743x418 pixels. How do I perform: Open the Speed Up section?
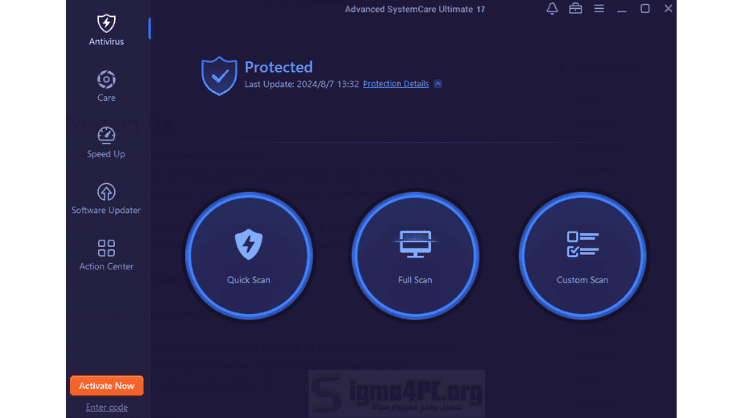[106, 141]
